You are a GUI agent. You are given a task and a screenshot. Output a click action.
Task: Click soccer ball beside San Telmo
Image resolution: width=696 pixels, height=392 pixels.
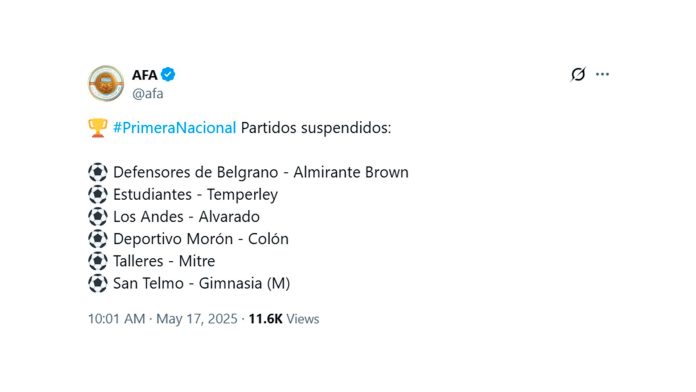(x=98, y=283)
